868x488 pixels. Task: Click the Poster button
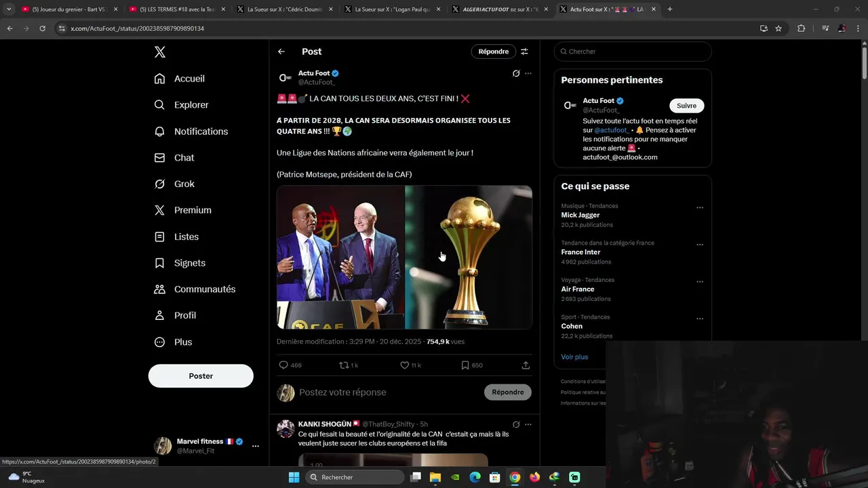(x=201, y=376)
